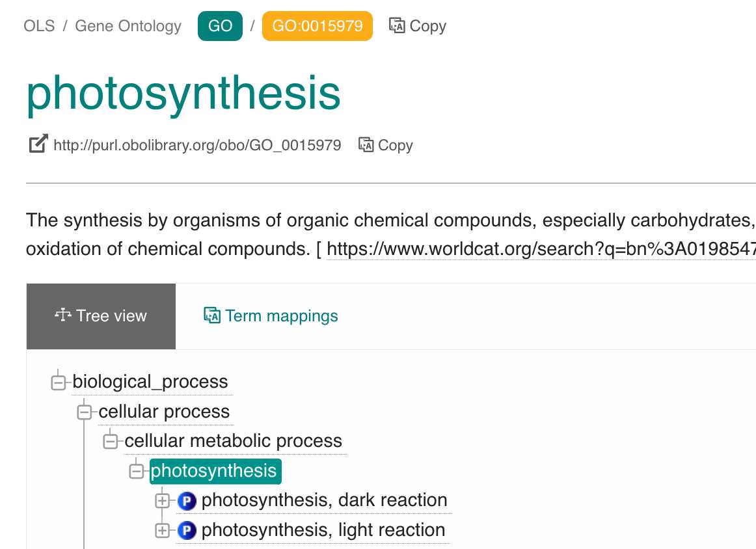
Task: Collapse the cellular metabolic process node
Action: click(x=111, y=442)
